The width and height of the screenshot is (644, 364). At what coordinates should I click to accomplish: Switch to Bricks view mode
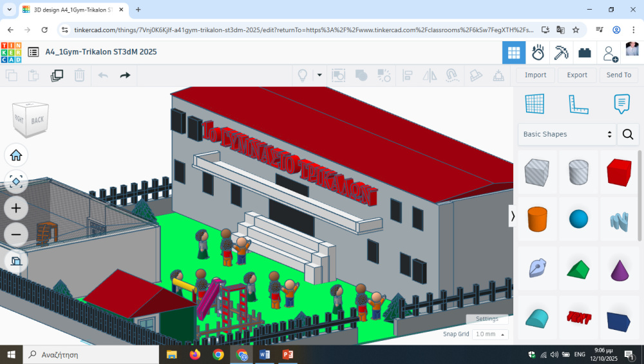585,53
